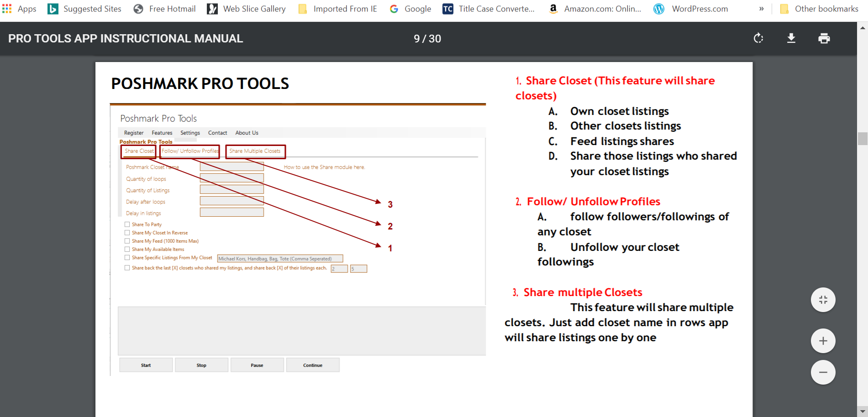Viewport: 868px width, 417px height.
Task: Enable Share My Available Items checkbox
Action: [127, 249]
